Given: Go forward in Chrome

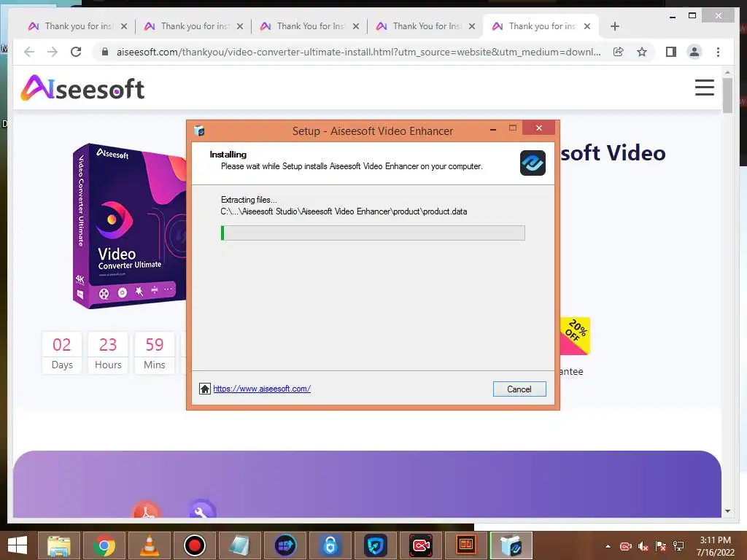Looking at the screenshot, I should click(x=53, y=52).
